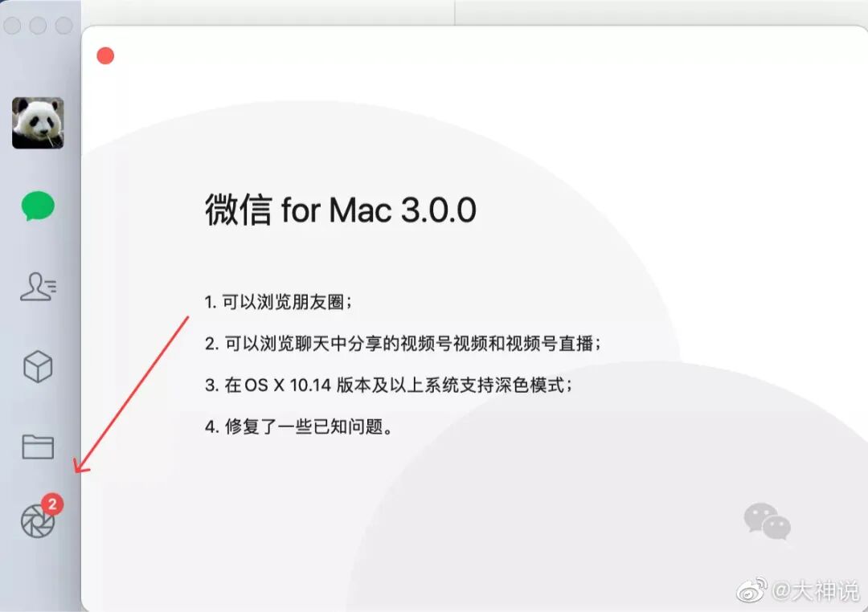Click the first gray window control circle
This screenshot has height=612, width=868.
point(11,25)
